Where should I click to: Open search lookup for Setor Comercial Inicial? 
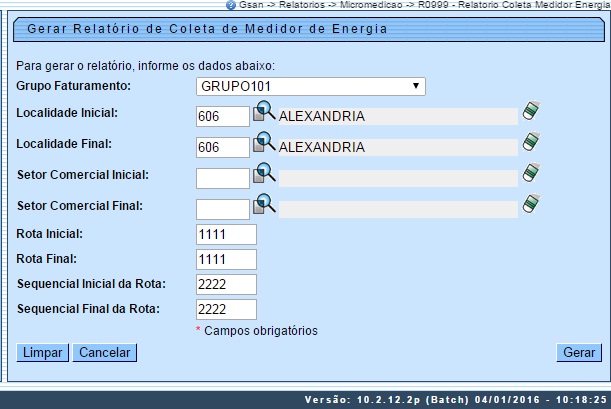point(263,174)
